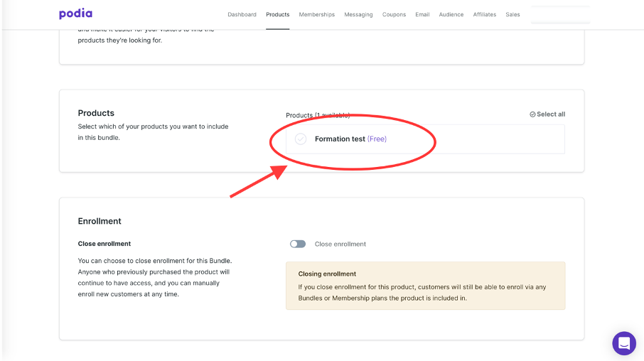Open the Products tab
Screen dimensions: 644x361
point(278,14)
